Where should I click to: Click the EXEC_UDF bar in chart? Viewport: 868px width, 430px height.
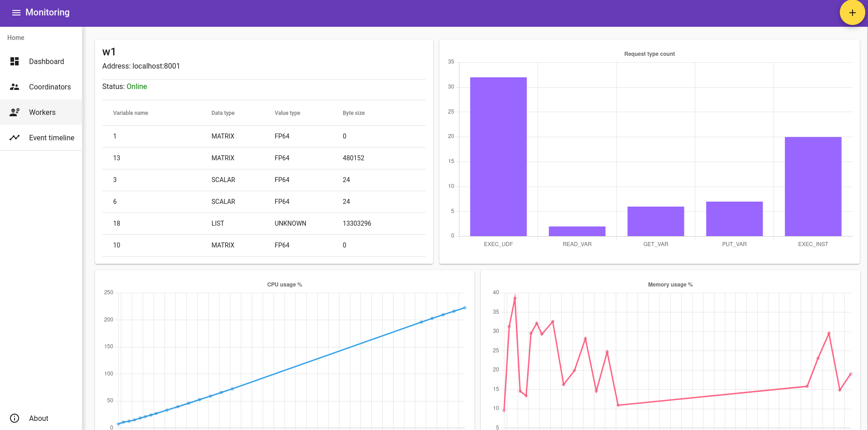coord(498,157)
